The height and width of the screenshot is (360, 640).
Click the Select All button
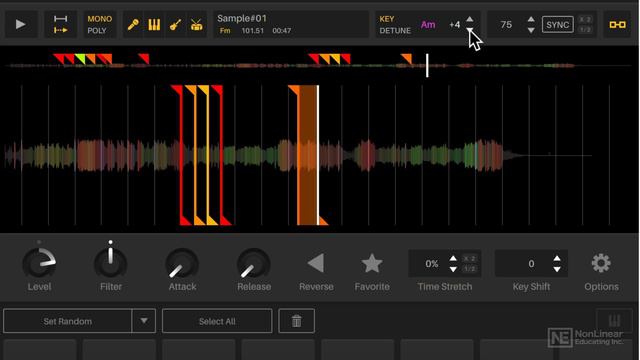217,321
